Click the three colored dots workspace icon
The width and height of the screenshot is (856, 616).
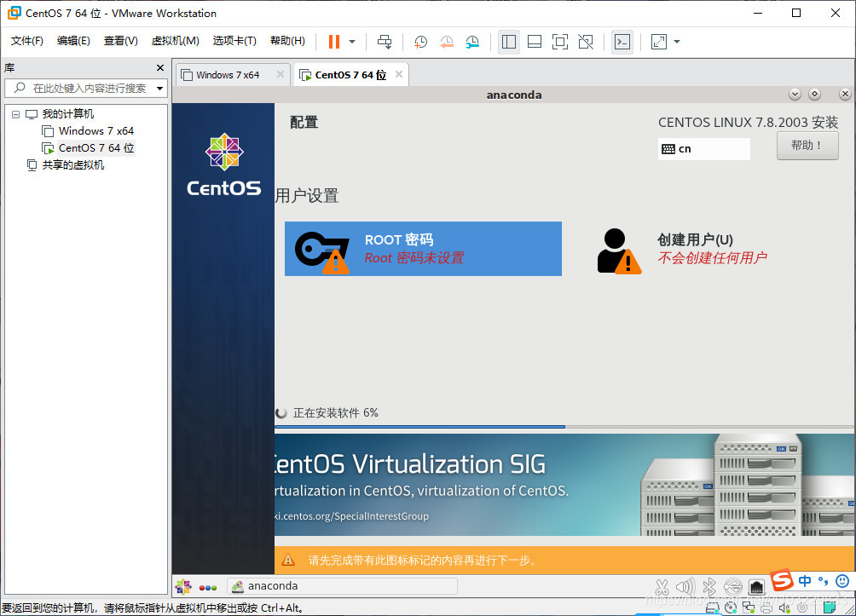click(x=208, y=588)
